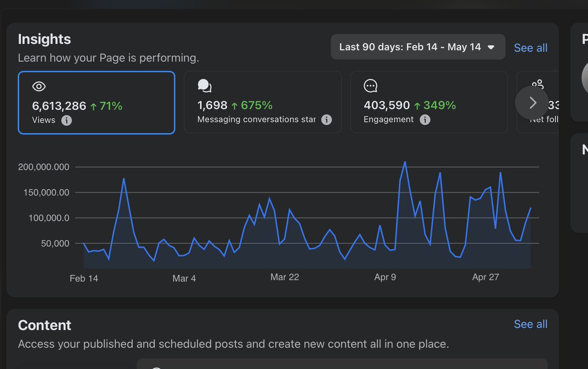Click See all link next to Content
The image size is (588, 369).
coord(531,324)
